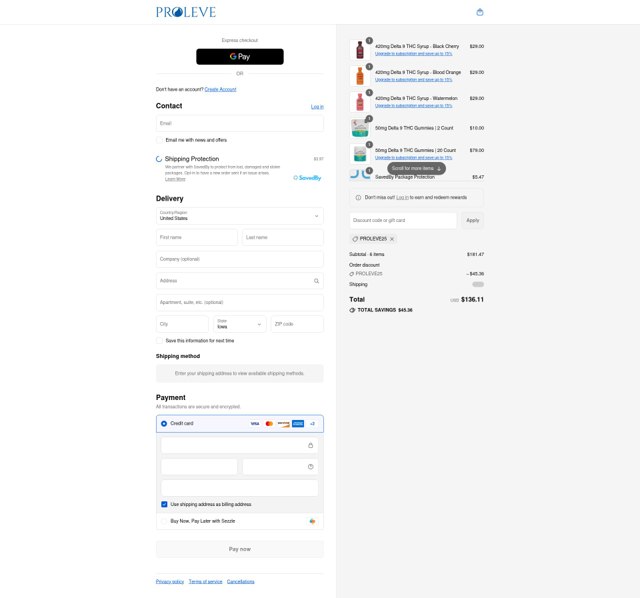Click the Pay now button
640x598 pixels.
click(240, 549)
